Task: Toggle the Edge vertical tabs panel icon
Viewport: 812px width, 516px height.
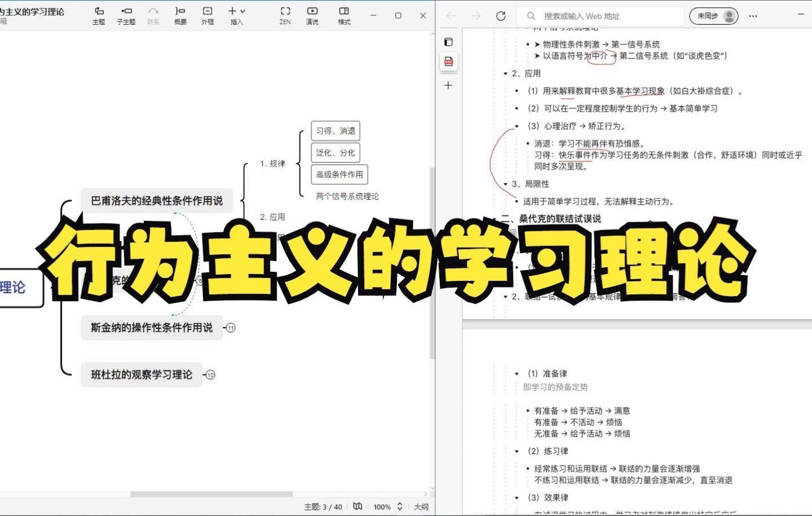Action: click(x=448, y=41)
